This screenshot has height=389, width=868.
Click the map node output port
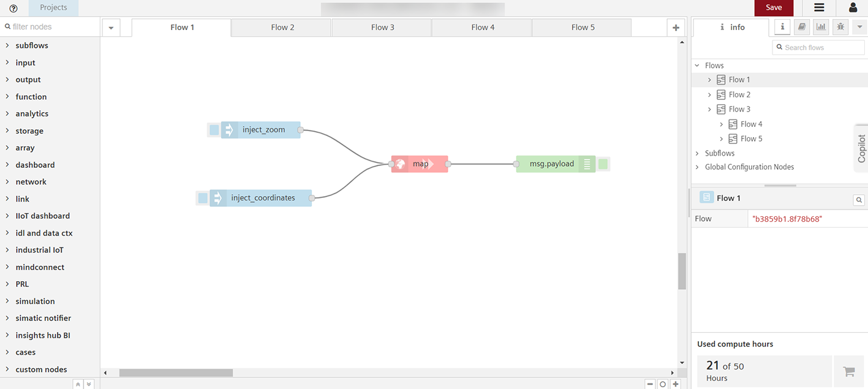coord(448,164)
